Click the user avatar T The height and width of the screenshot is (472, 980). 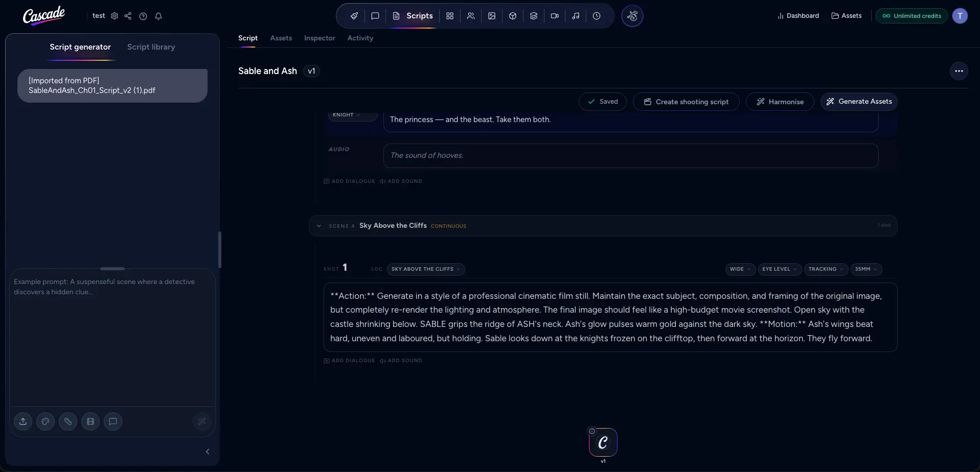tap(960, 16)
